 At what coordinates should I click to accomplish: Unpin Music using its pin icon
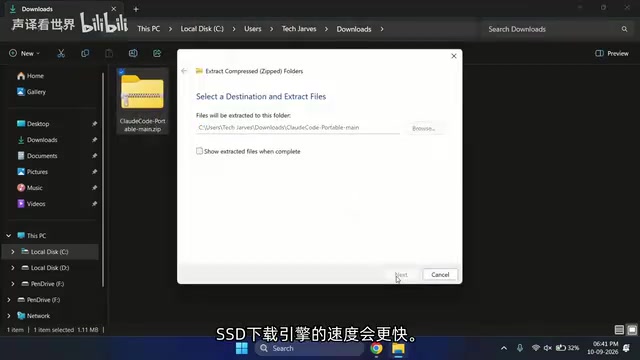(x=94, y=188)
